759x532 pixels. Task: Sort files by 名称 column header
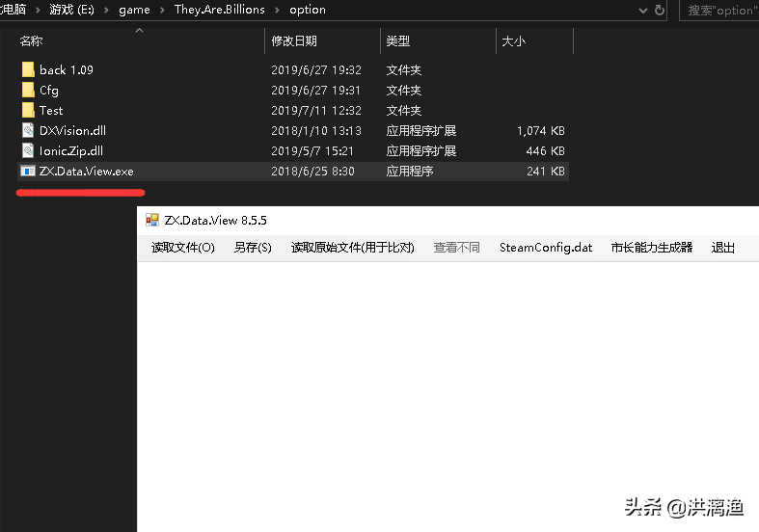coord(32,41)
